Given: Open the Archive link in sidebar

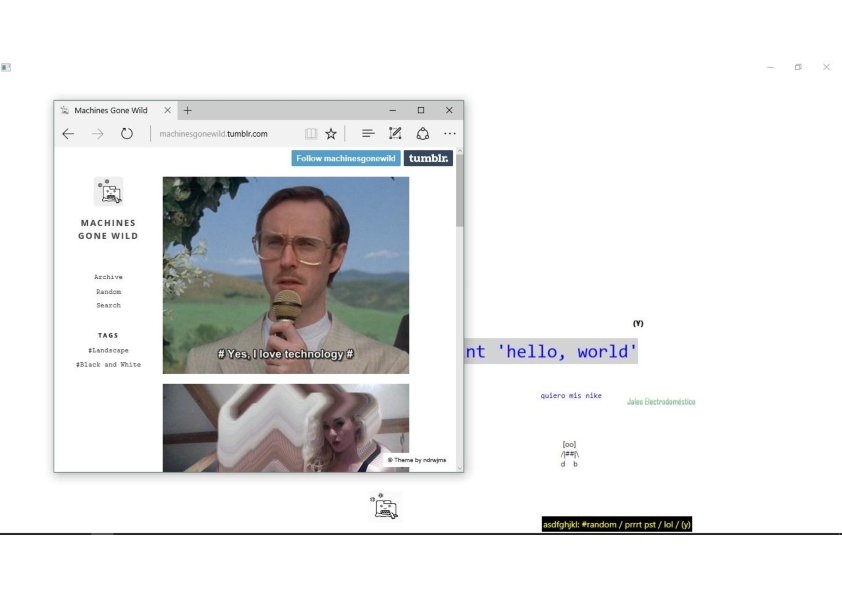Looking at the screenshot, I should point(108,277).
